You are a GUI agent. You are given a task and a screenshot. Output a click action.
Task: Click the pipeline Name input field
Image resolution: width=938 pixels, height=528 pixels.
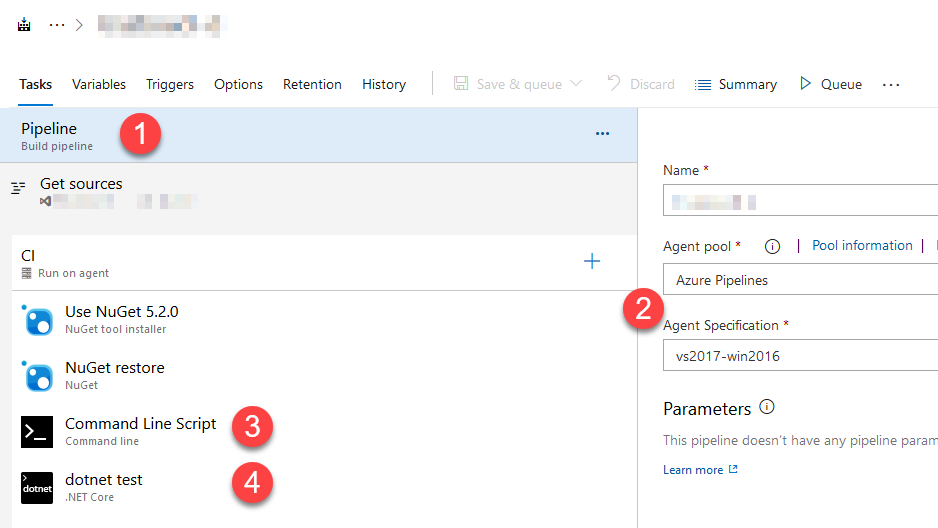click(x=800, y=201)
